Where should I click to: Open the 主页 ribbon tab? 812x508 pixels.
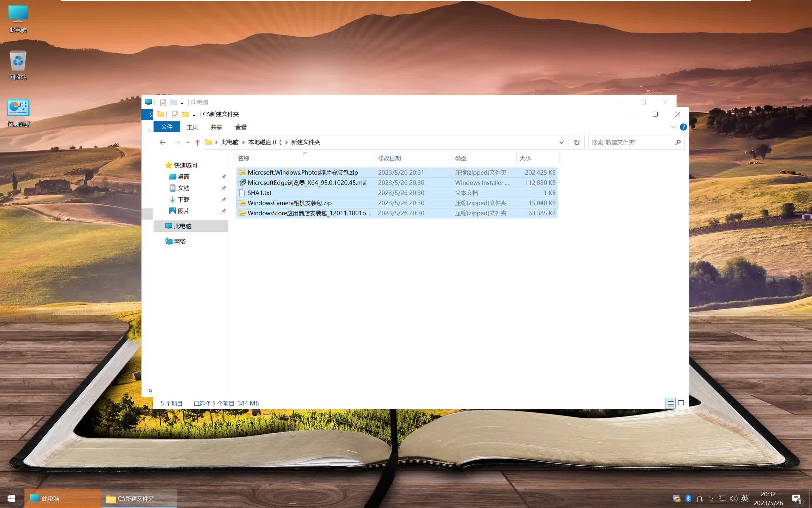(192, 127)
